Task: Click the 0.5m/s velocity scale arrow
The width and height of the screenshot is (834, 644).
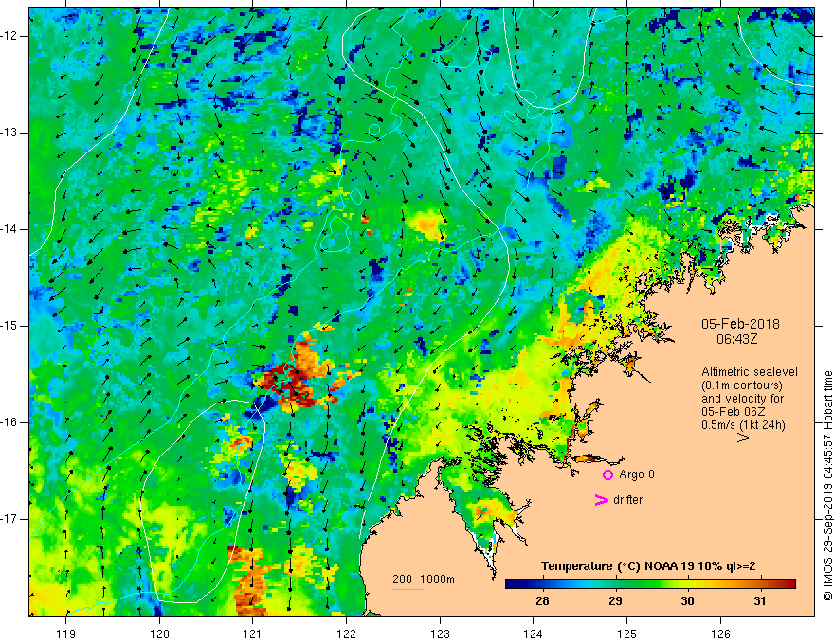Action: 731,438
